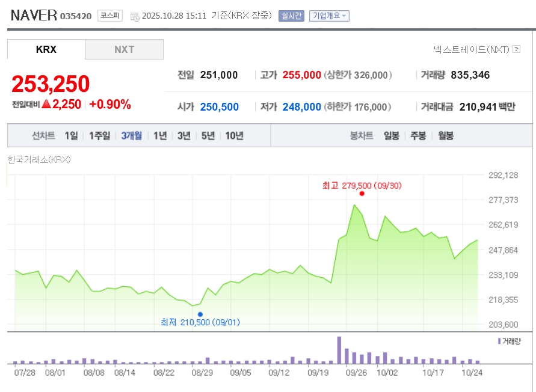Switch to 일봉 candlestick chart

392,135
